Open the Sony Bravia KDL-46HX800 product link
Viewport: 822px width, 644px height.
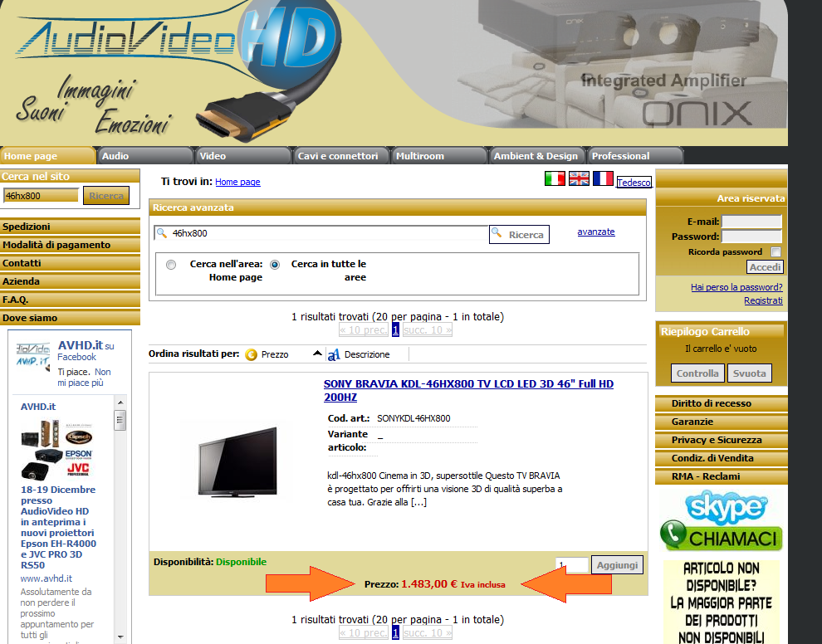click(468, 390)
